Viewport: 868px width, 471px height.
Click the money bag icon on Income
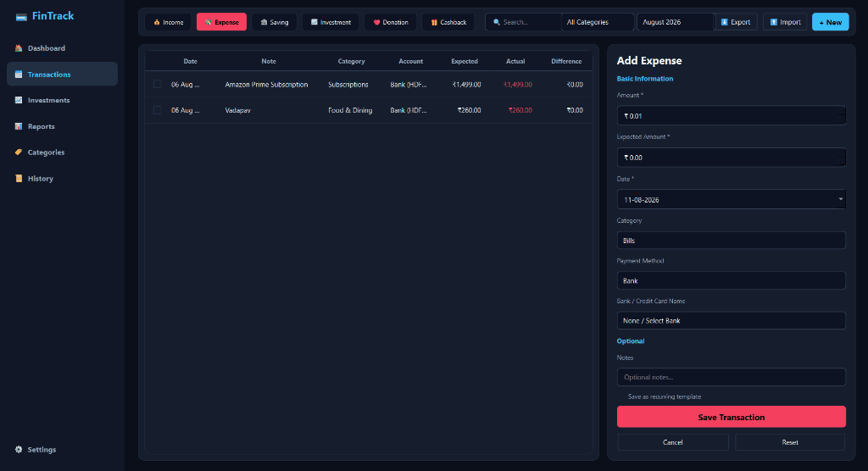157,22
